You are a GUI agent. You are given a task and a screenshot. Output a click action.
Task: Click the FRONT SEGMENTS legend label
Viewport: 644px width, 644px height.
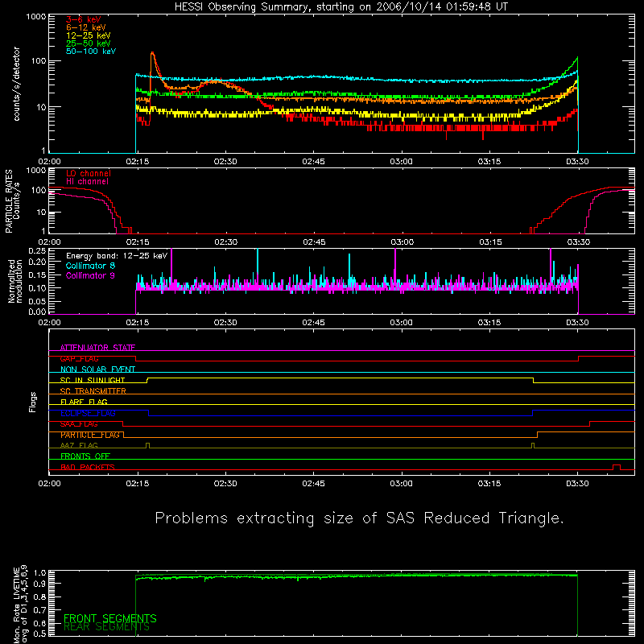point(110,618)
